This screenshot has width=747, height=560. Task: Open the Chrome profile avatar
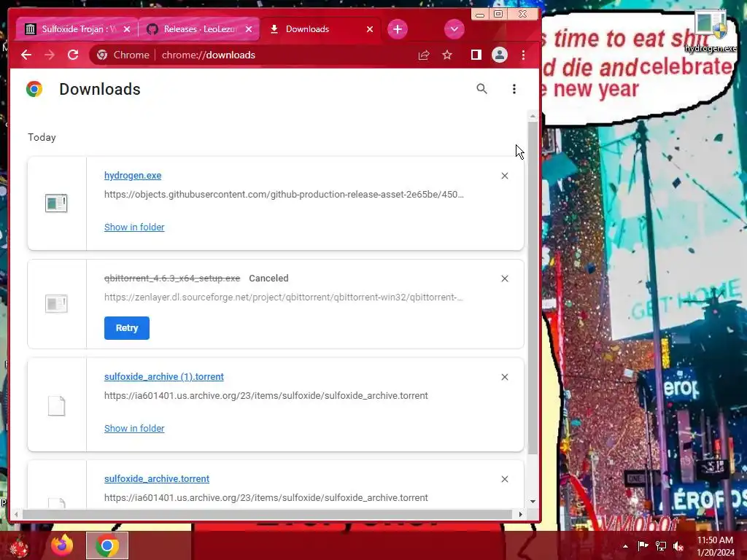(499, 55)
